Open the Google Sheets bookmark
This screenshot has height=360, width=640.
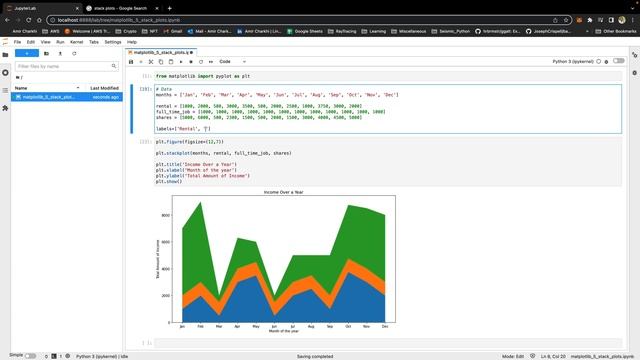[x=304, y=31]
